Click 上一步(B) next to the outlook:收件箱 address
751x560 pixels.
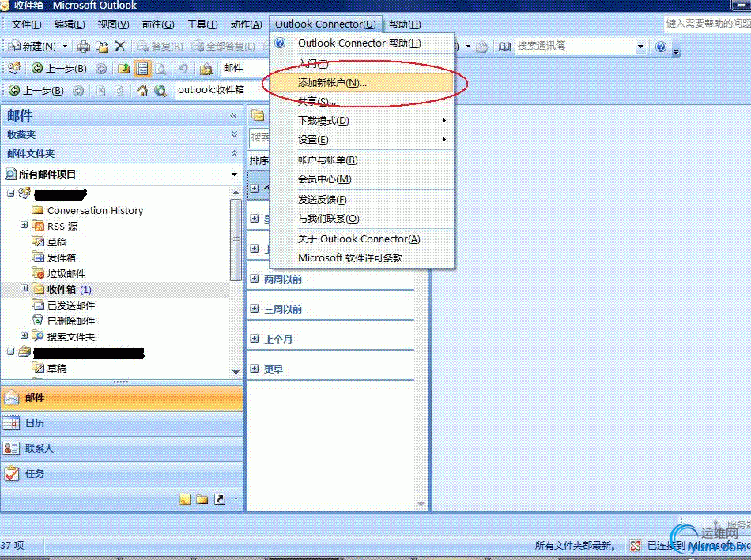tap(36, 91)
